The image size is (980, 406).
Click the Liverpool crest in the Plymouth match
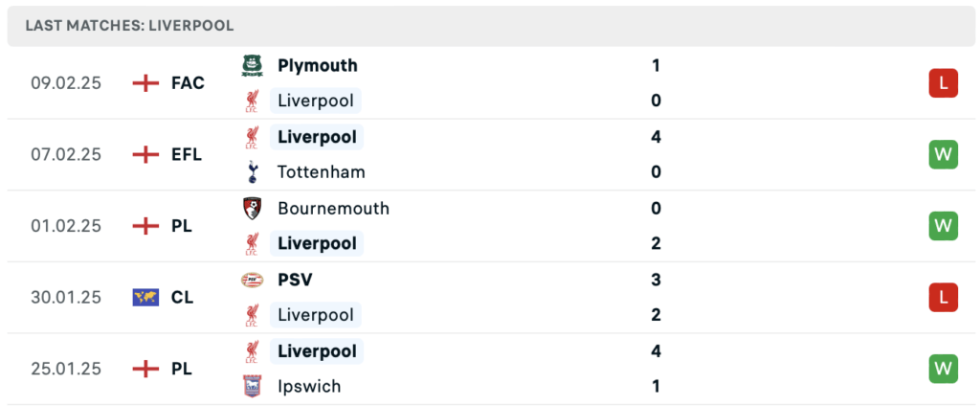click(x=252, y=101)
